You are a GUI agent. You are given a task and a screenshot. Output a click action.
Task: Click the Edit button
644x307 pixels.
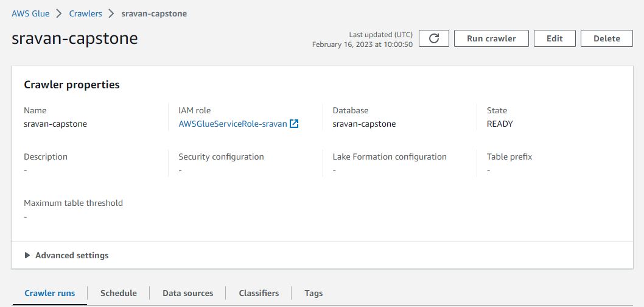tap(555, 38)
